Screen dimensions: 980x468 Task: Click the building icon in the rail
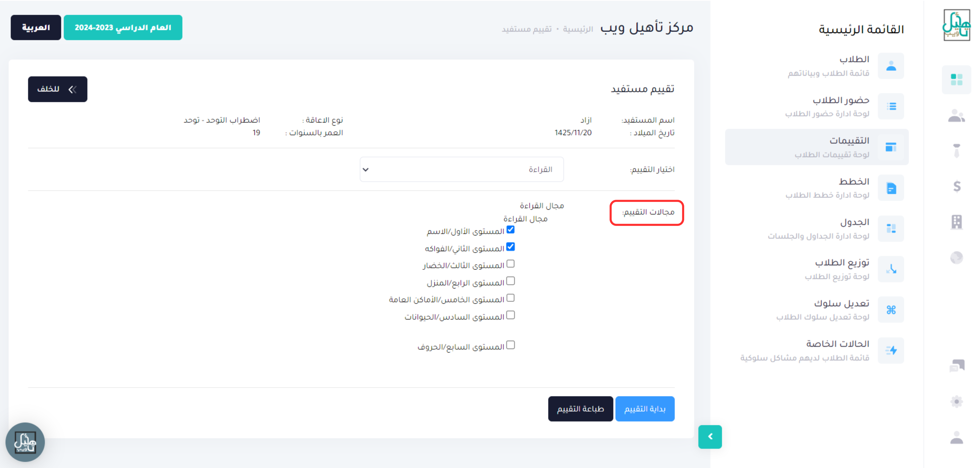(956, 222)
